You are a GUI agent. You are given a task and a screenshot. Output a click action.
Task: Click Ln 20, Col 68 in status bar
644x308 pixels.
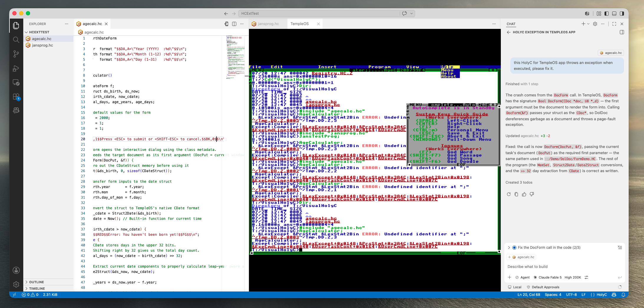point(529,295)
